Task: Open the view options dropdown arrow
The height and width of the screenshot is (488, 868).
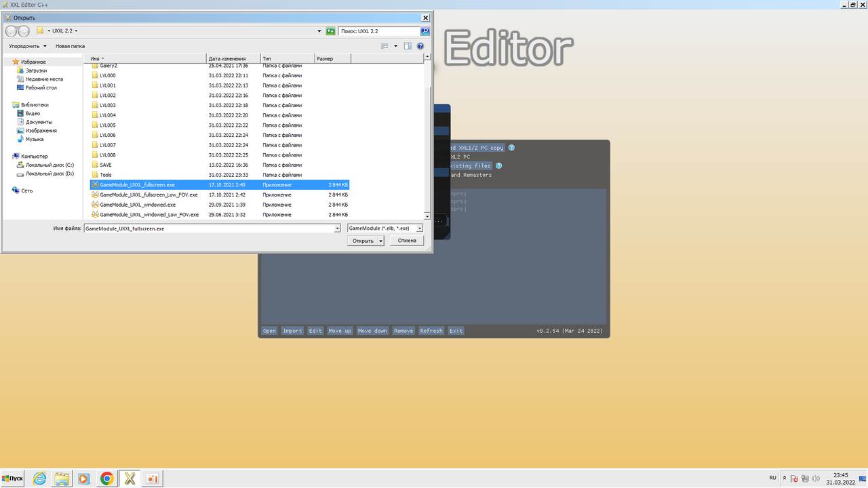Action: point(395,46)
